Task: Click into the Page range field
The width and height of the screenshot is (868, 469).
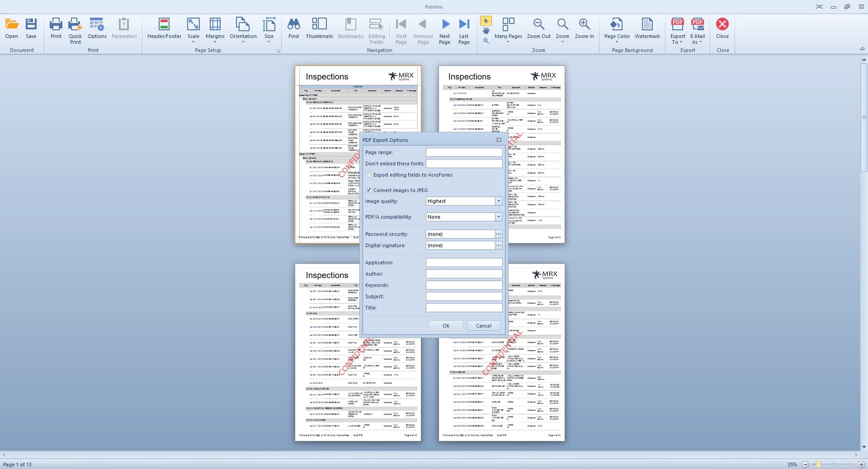Action: [464, 152]
